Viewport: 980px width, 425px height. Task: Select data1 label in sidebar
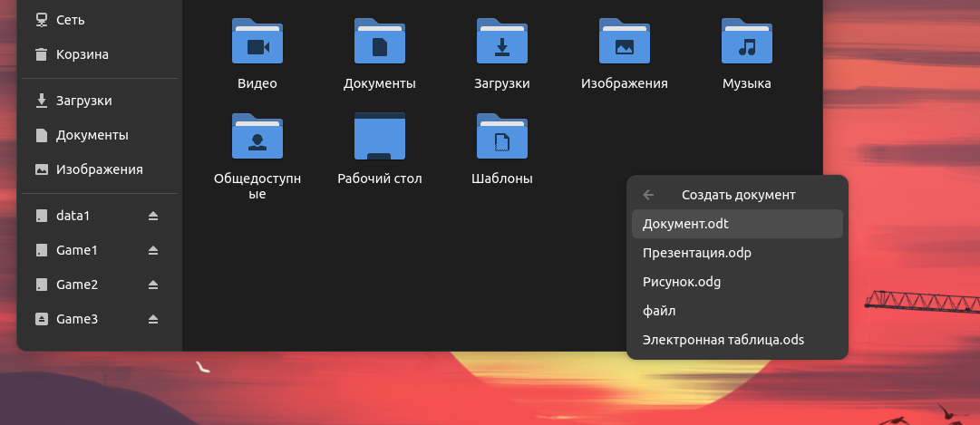coord(73,216)
